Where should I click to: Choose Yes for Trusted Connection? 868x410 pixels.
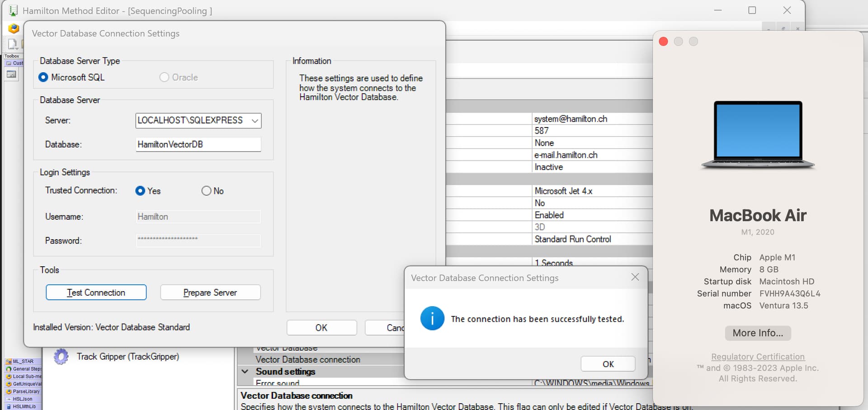pyautogui.click(x=140, y=191)
